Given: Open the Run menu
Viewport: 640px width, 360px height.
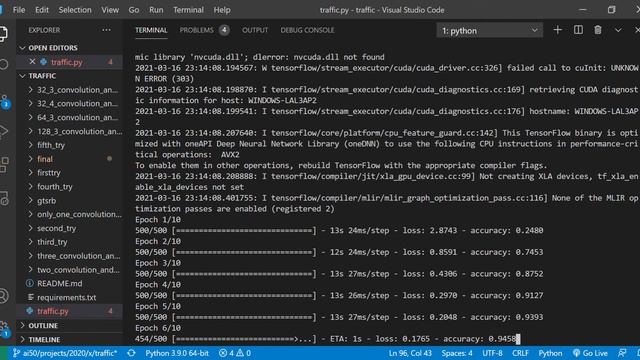Looking at the screenshot, I should point(156,10).
